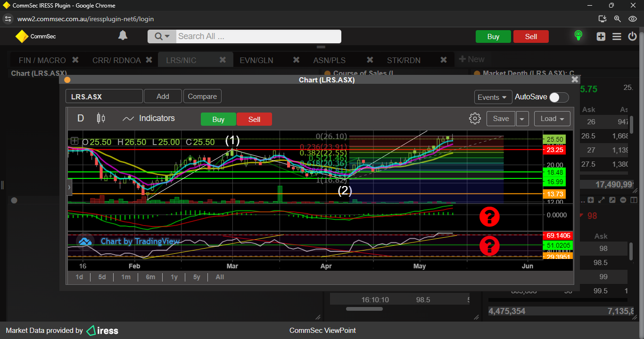Click the Search All input field

click(x=258, y=36)
